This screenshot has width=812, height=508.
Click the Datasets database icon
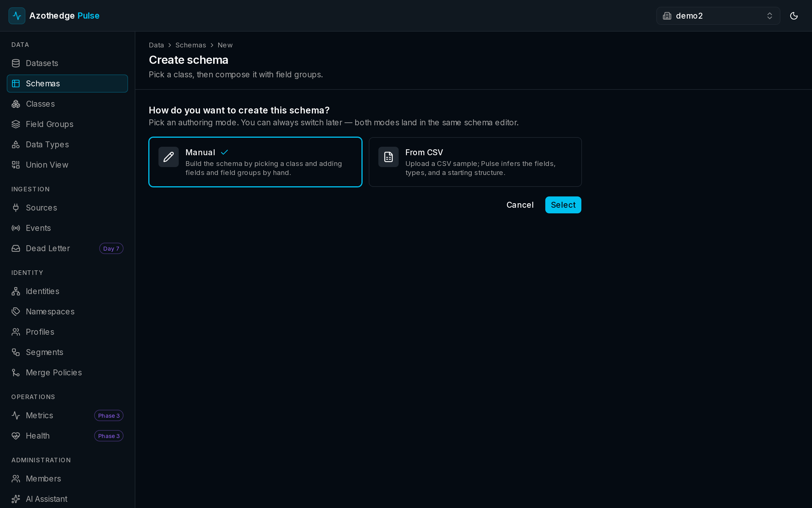coord(16,63)
